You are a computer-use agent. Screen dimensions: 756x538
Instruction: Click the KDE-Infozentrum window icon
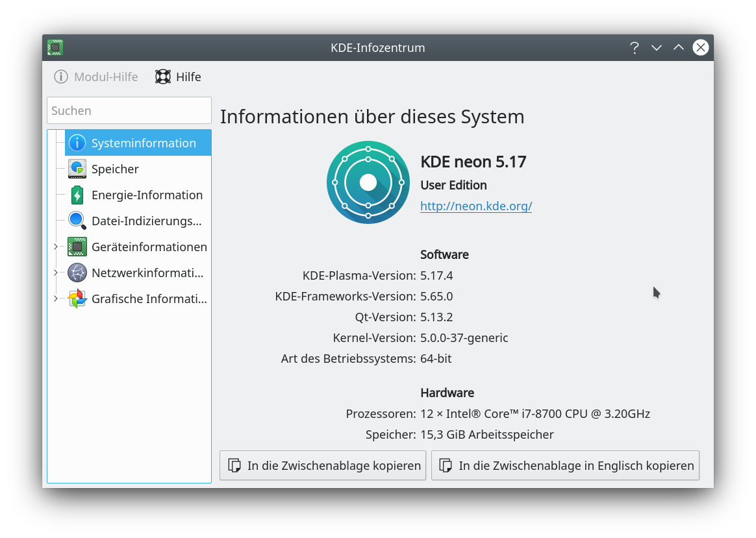55,47
